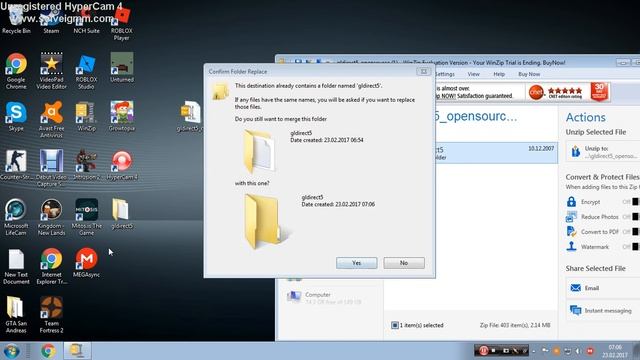
Task: Click Yes to merge the folder
Action: coord(356,263)
